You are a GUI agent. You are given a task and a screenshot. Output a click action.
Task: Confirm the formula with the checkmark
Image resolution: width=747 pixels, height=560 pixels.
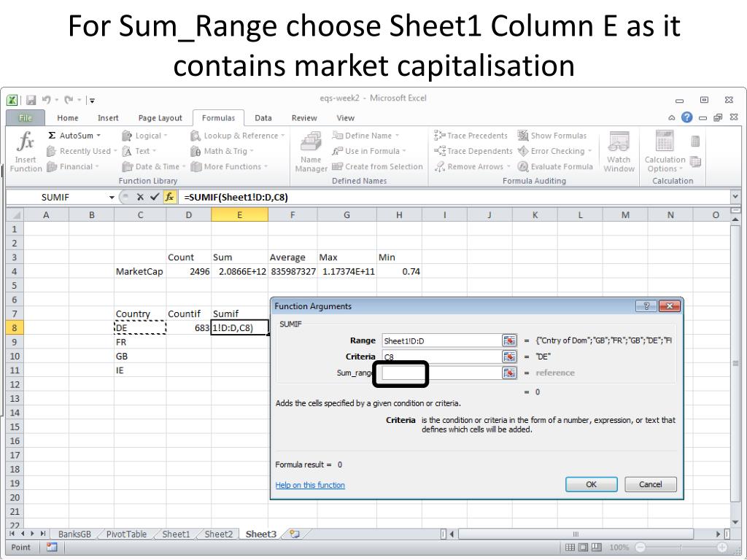(155, 197)
